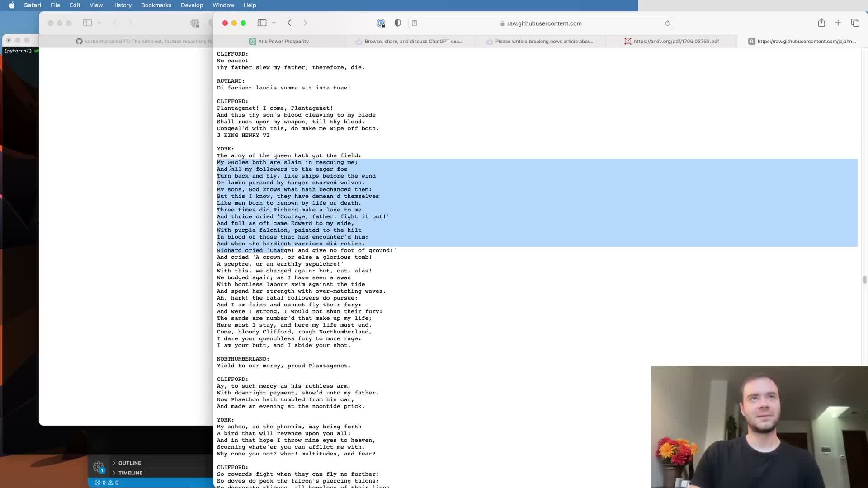Expand the TIMELINE section
868x488 pixels.
click(x=130, y=473)
